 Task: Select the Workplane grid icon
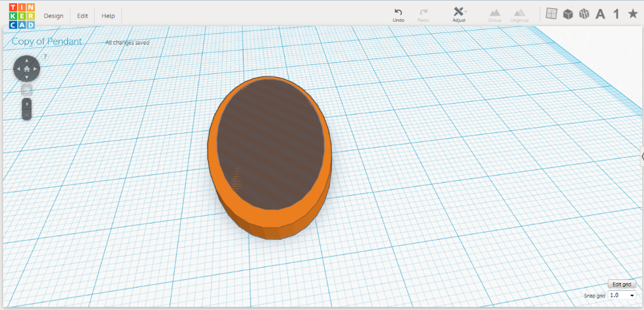pos(551,14)
